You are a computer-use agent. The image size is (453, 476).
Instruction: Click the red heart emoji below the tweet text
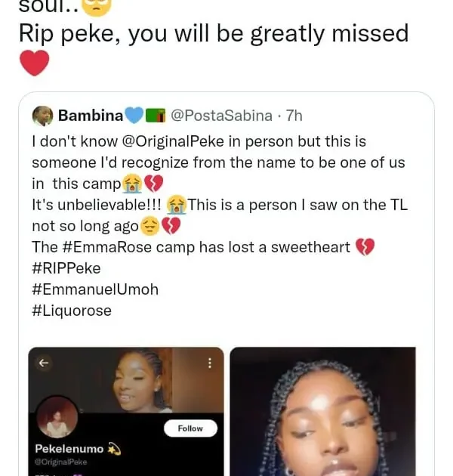point(32,63)
